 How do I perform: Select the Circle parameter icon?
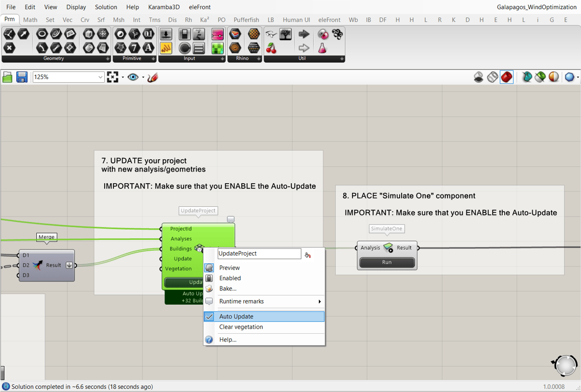pos(42,34)
